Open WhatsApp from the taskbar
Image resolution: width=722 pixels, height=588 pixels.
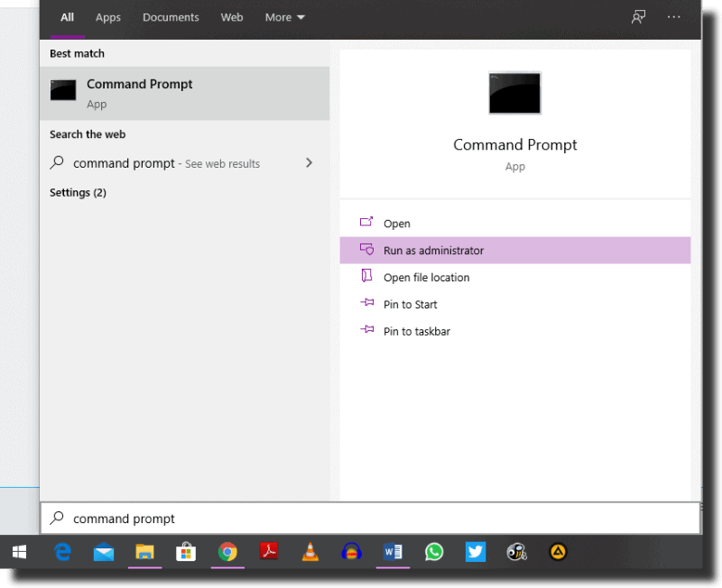click(x=434, y=552)
